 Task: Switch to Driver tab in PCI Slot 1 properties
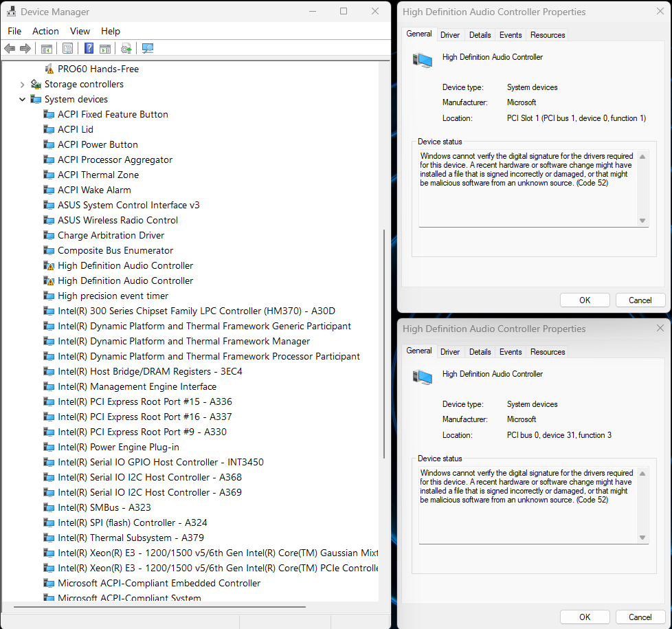pyautogui.click(x=450, y=35)
